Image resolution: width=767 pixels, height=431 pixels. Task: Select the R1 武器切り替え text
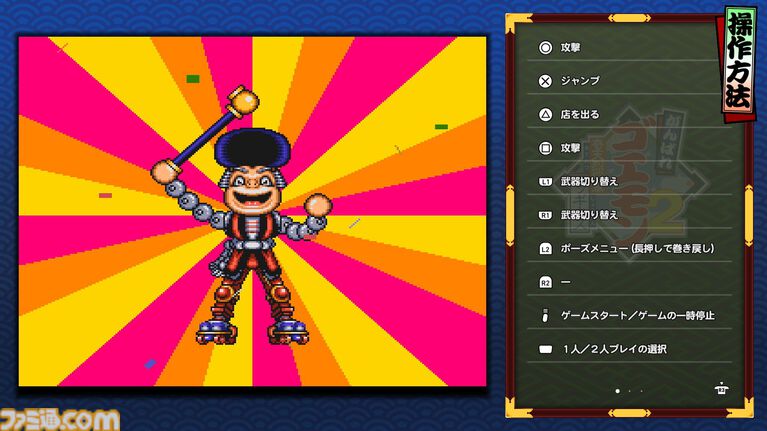tap(589, 215)
